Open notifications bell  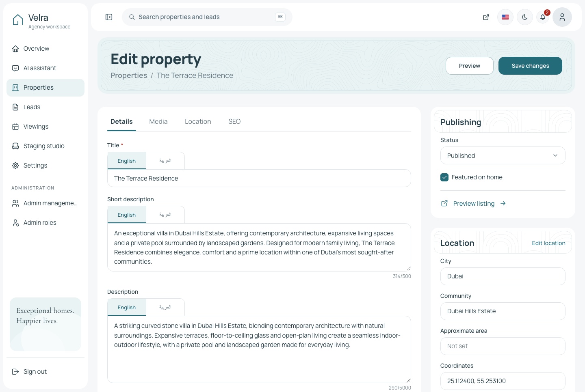[543, 17]
